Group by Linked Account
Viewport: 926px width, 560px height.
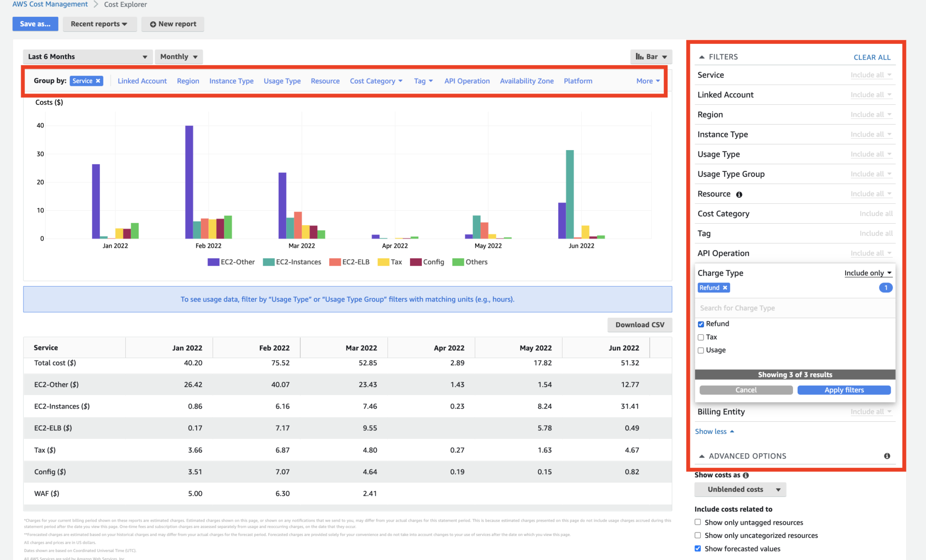[142, 81]
